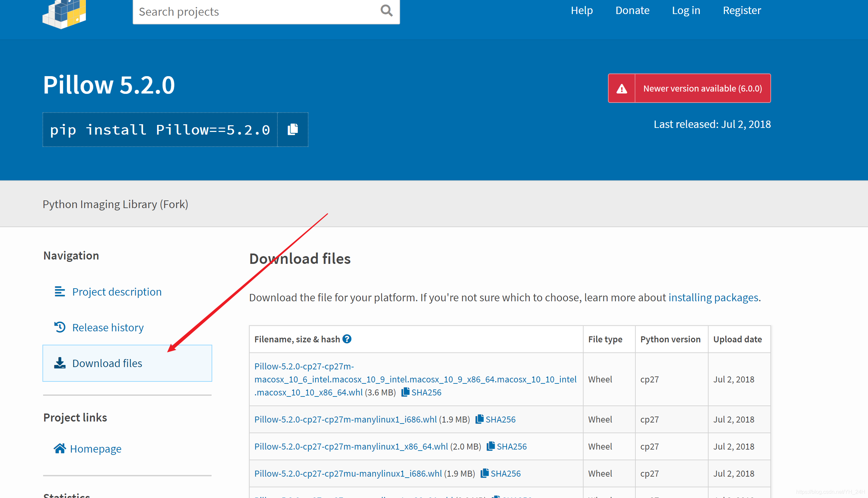This screenshot has width=868, height=498.
Task: Click the magnifier search icon
Action: click(386, 11)
